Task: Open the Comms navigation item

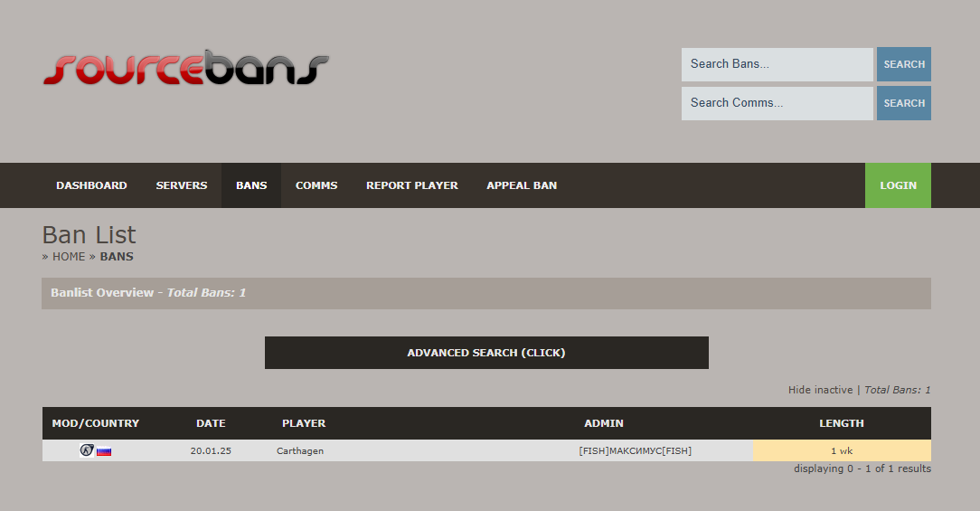Action: pyautogui.click(x=316, y=185)
